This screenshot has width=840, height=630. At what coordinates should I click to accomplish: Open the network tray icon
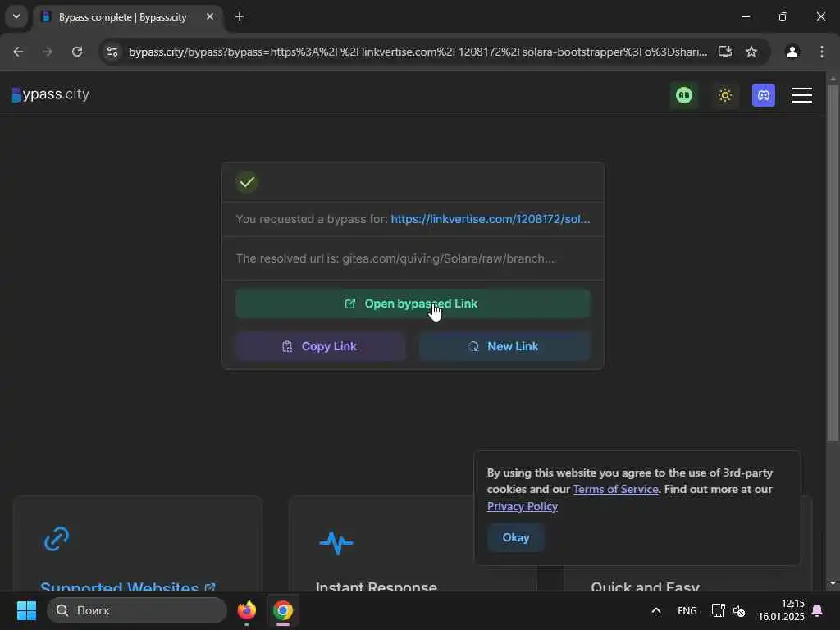718,610
